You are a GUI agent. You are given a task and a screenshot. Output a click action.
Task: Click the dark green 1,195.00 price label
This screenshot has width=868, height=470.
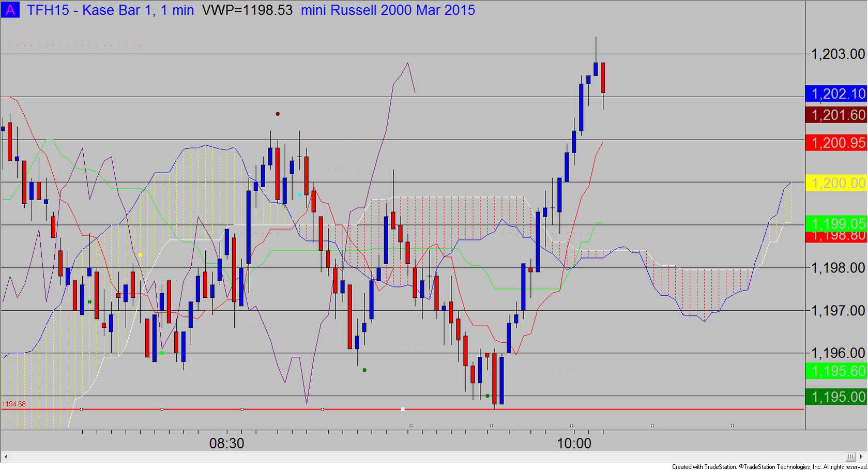[836, 397]
